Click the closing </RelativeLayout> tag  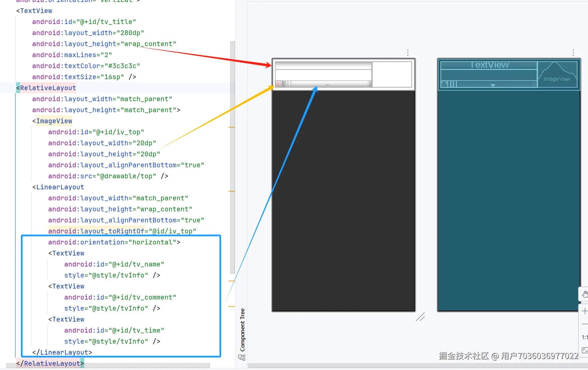click(x=50, y=363)
